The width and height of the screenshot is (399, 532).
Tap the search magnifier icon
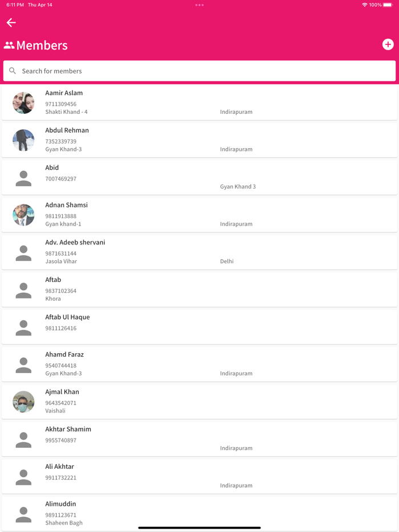coord(13,71)
